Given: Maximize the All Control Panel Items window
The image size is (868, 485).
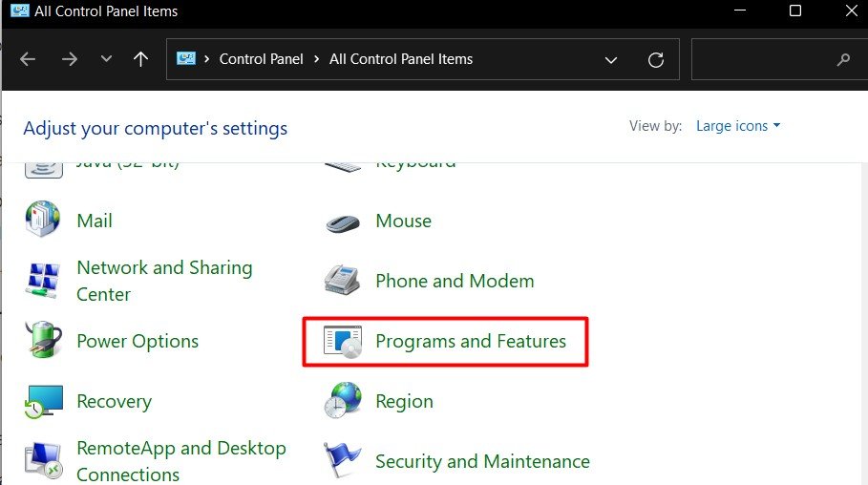Looking at the screenshot, I should (x=795, y=11).
